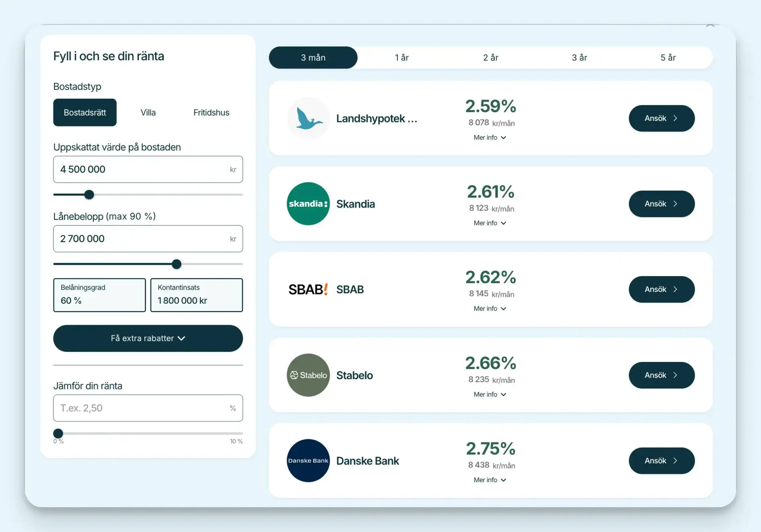Expand Mer info for Skandia
The height and width of the screenshot is (532, 761).
tap(490, 223)
